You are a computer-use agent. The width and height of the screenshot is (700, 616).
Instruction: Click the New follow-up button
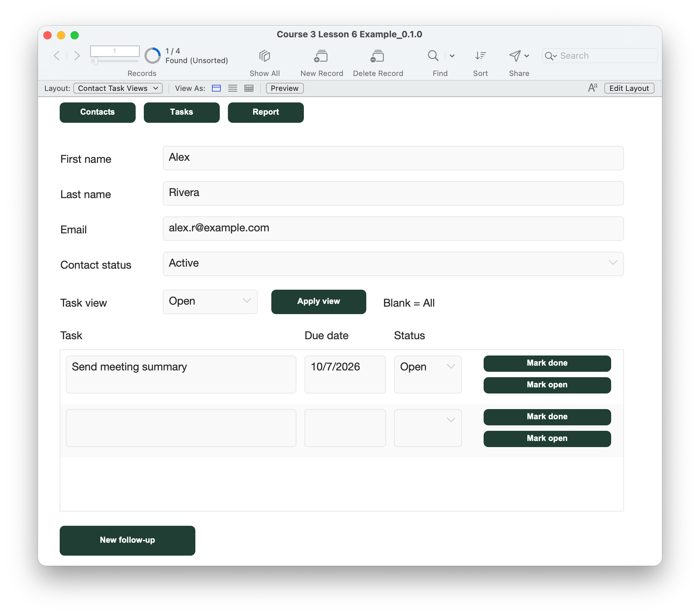coord(128,540)
